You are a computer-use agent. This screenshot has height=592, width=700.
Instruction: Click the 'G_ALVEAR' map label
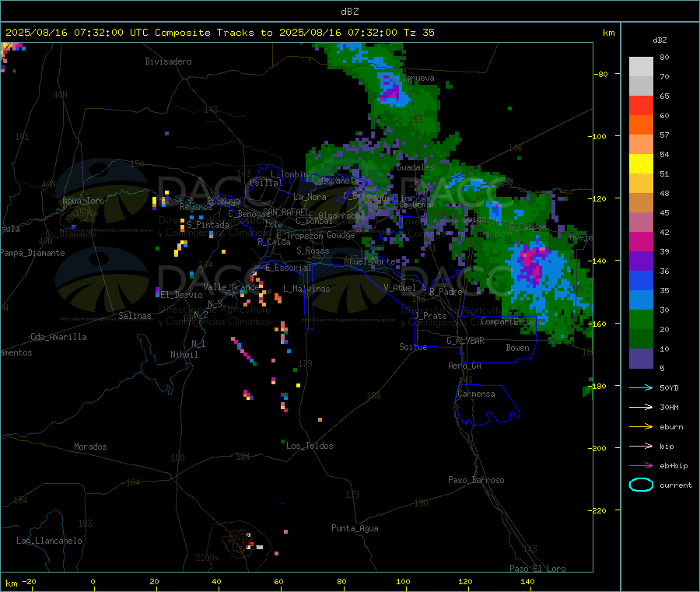click(466, 341)
